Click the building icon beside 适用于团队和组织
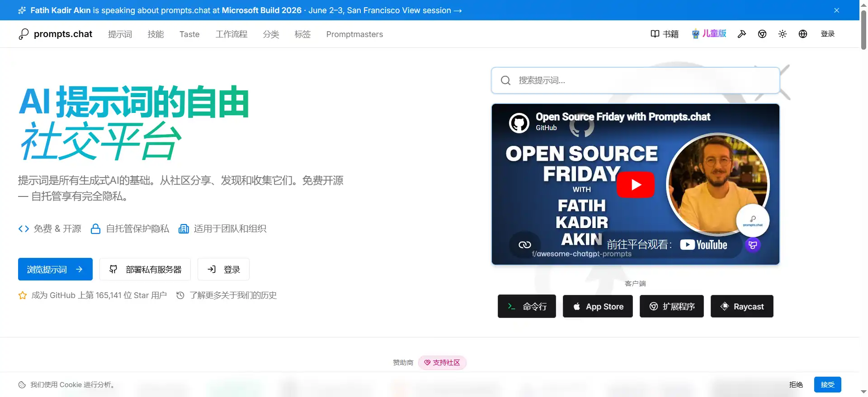The width and height of the screenshot is (868, 397). (x=184, y=229)
